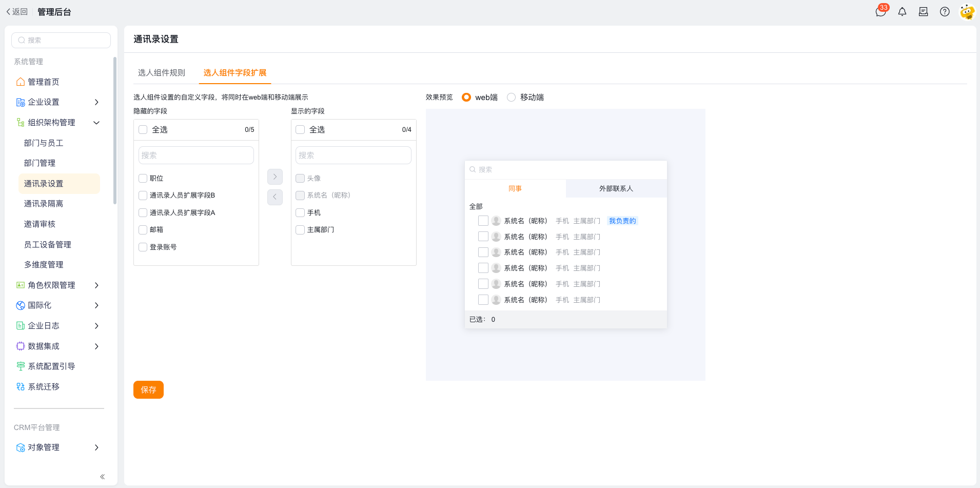Check the 职位 hidden field checkbox
Viewport: 980px width, 488px height.
[143, 179]
